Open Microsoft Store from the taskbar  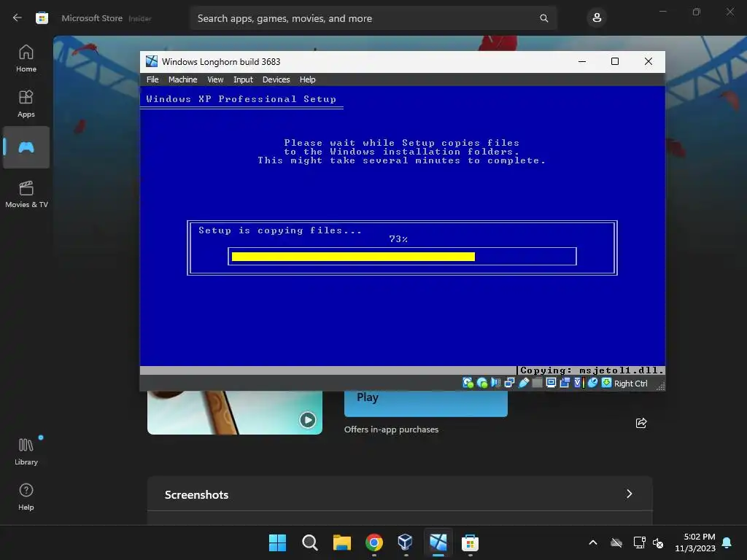tap(471, 542)
